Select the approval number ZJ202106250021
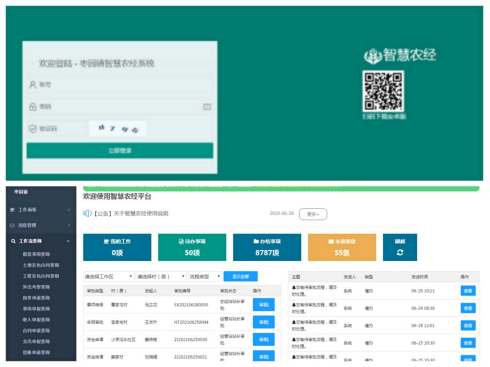Image resolution: width=490 pixels, height=367 pixels. point(191,357)
